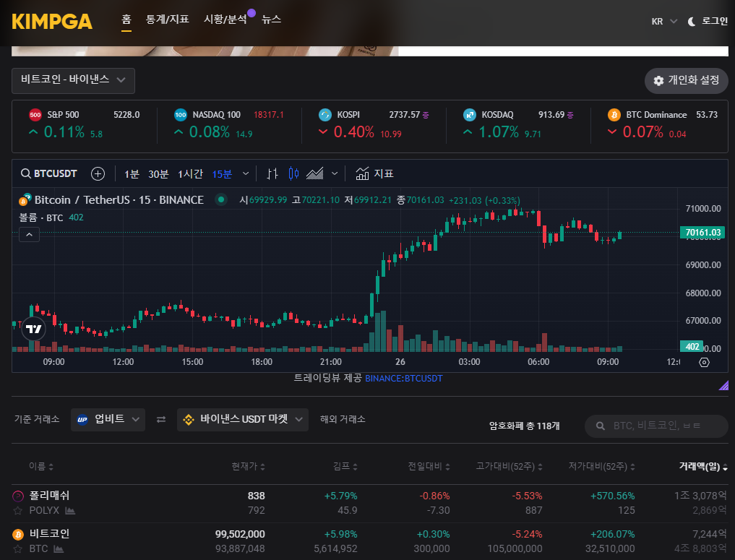Click the coin search input field
The height and width of the screenshot is (560, 735).
click(x=656, y=426)
